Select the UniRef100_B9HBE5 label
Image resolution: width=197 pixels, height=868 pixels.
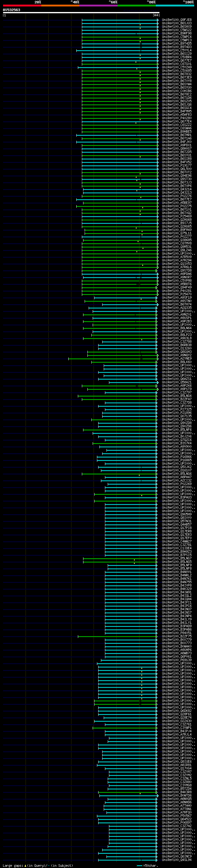coord(177,132)
